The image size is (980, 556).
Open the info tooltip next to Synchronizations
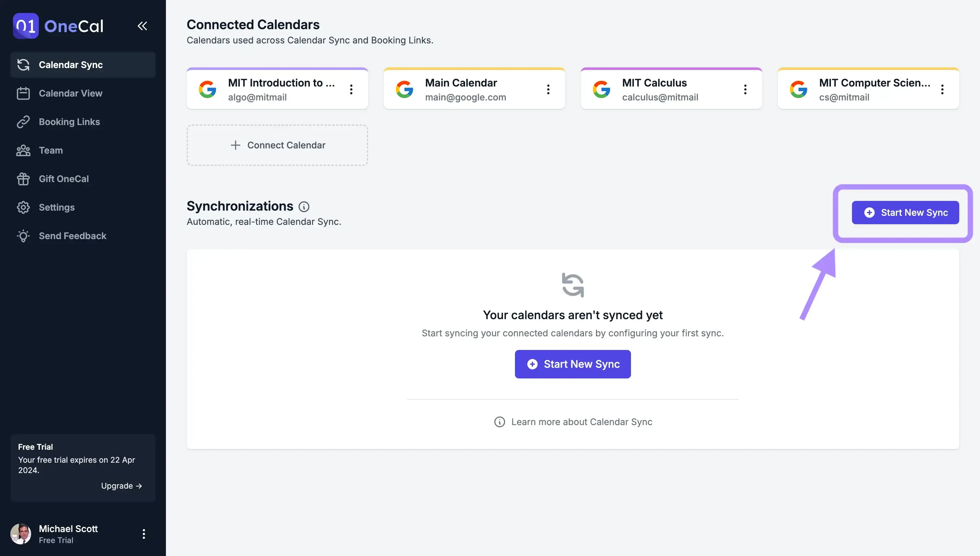[x=304, y=206]
